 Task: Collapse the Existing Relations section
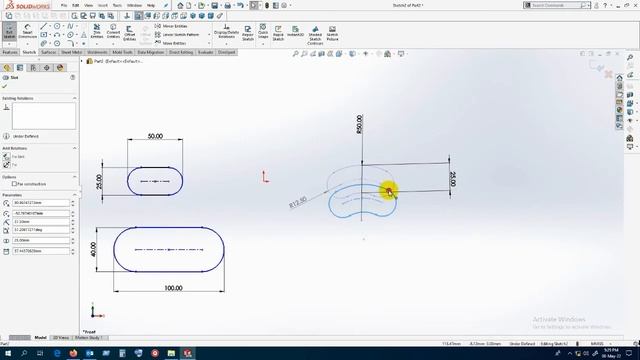coord(74,98)
